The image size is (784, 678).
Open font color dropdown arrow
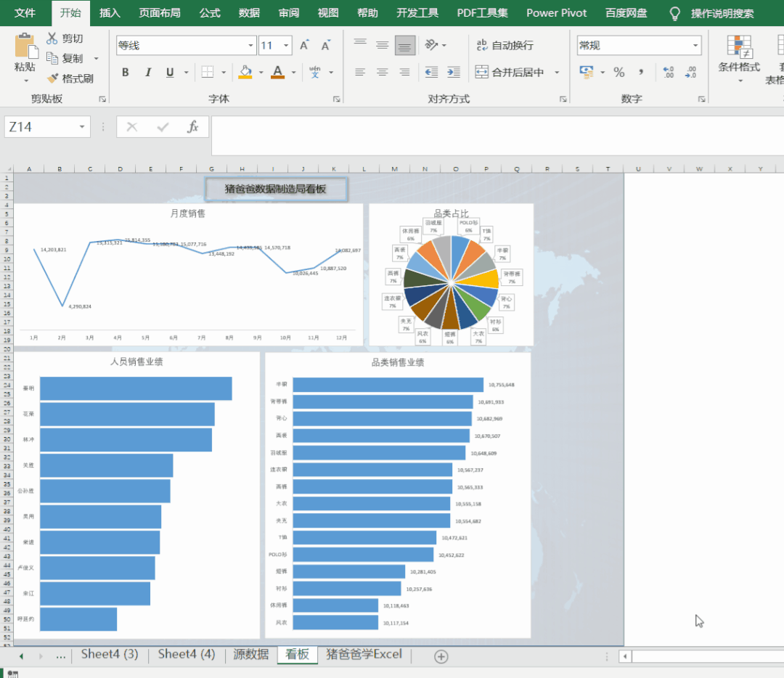[293, 72]
